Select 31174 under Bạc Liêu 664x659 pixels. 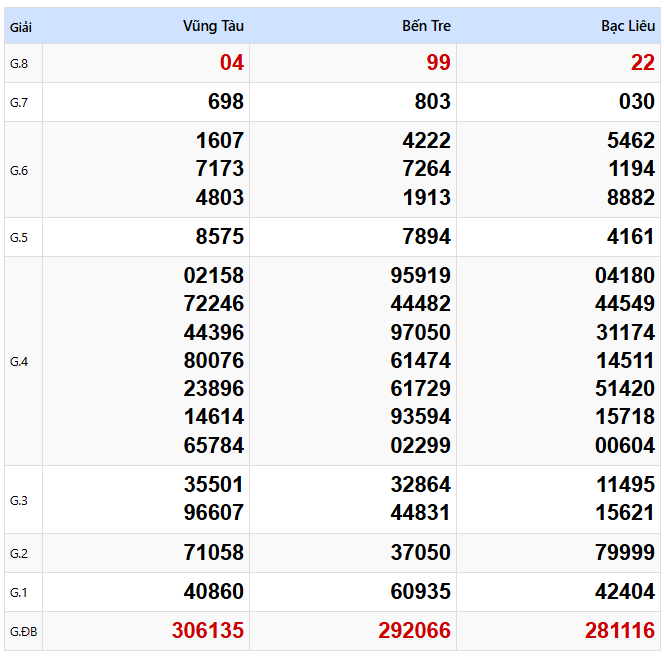click(625, 332)
